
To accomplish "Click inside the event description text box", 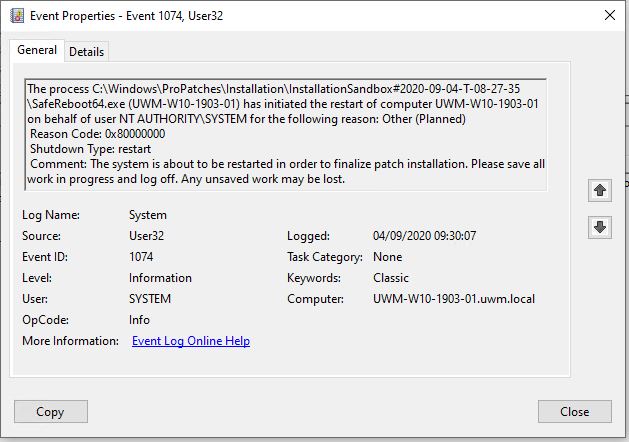I will [286, 134].
